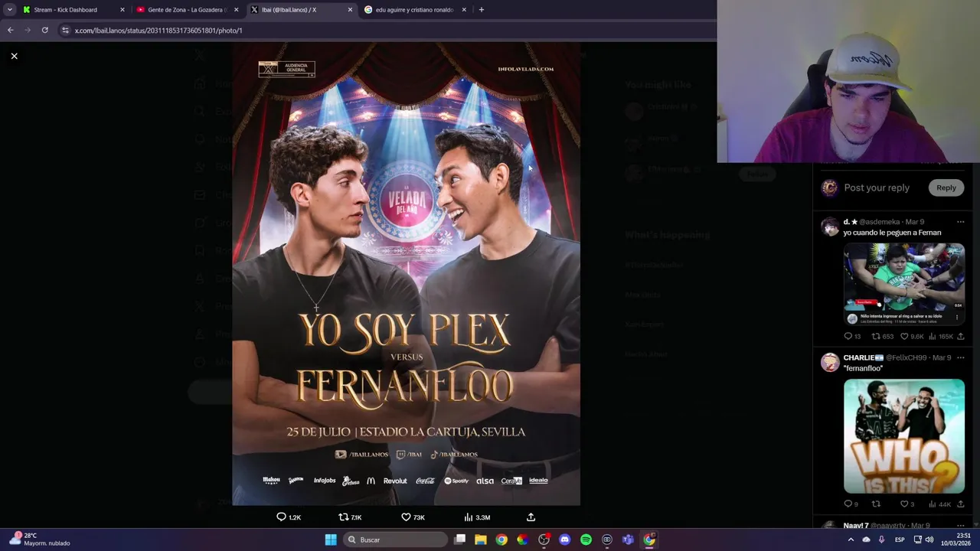980x551 pixels.
Task: Open the crying kid video thumbnail
Action: pos(904,284)
